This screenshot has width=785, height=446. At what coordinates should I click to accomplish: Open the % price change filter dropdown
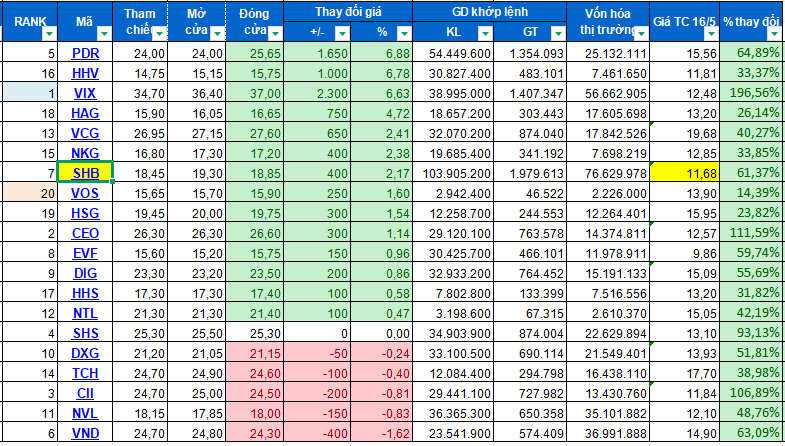click(x=404, y=34)
